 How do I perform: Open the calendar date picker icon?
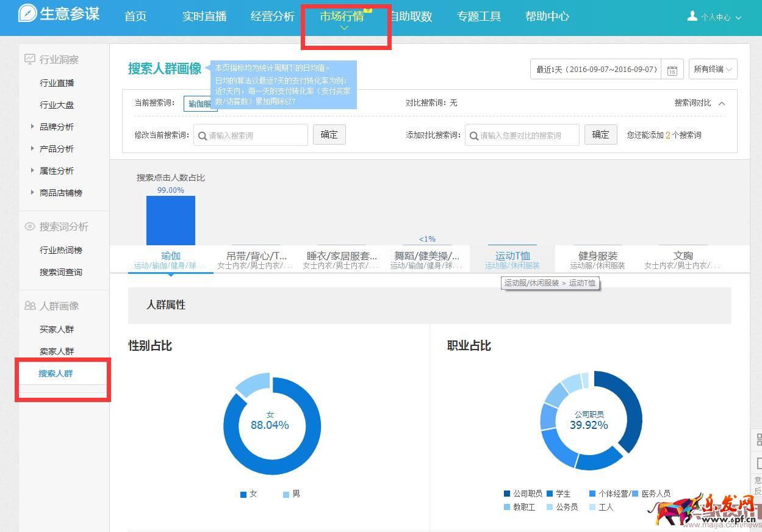672,70
